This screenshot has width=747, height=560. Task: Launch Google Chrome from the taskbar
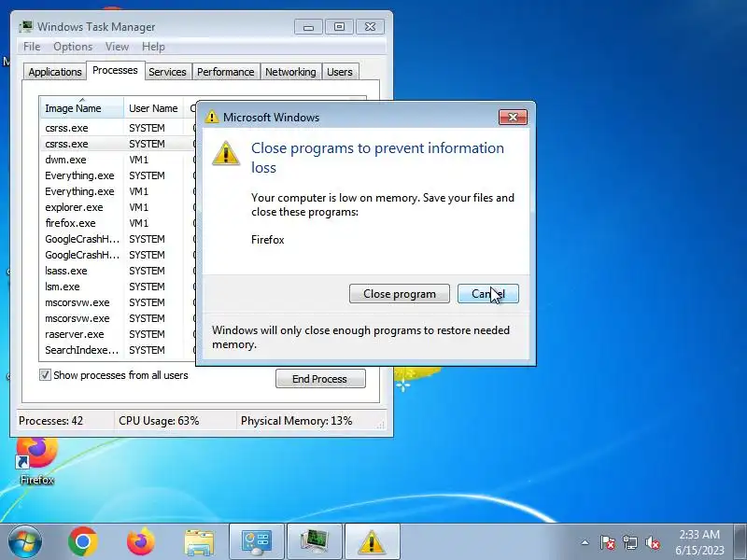[x=83, y=541]
